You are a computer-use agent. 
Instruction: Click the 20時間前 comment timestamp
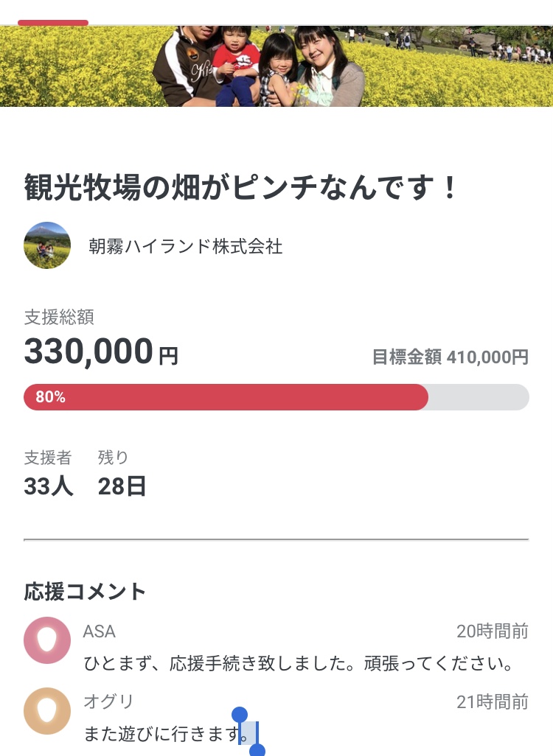(492, 631)
